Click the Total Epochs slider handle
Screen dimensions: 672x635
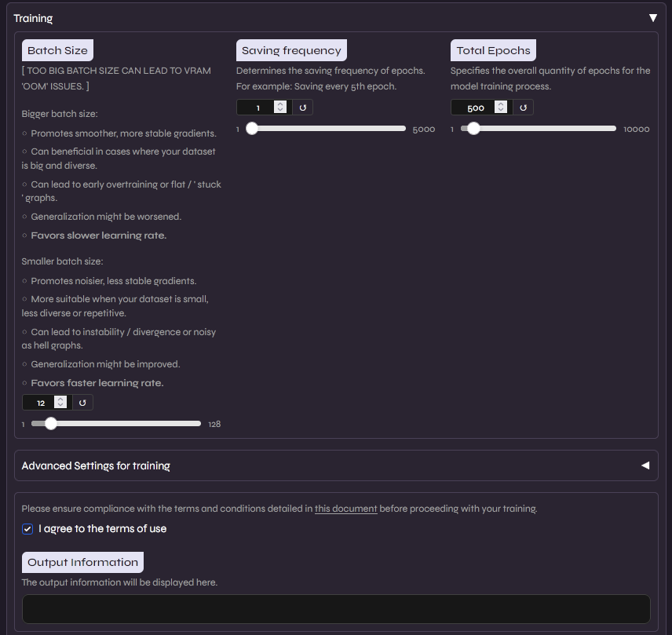[473, 129]
